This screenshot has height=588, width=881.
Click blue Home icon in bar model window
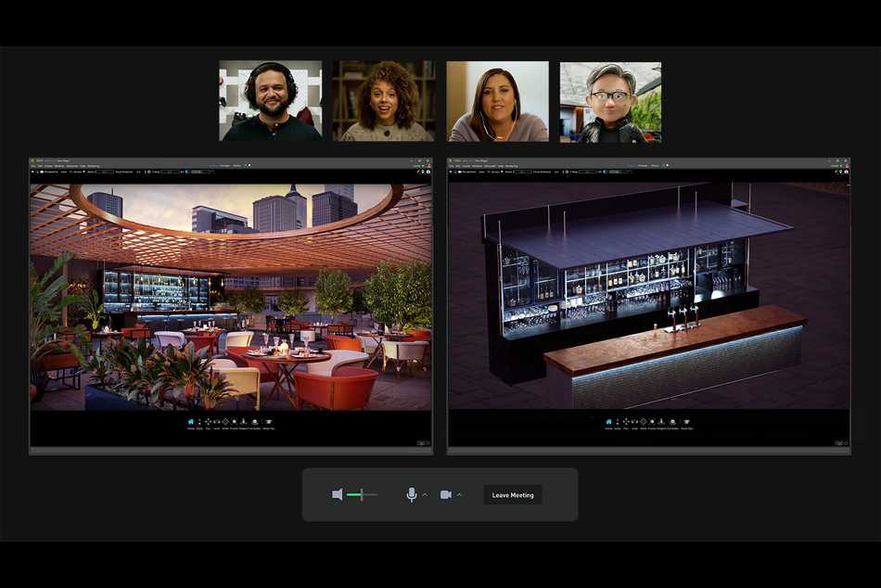point(609,422)
